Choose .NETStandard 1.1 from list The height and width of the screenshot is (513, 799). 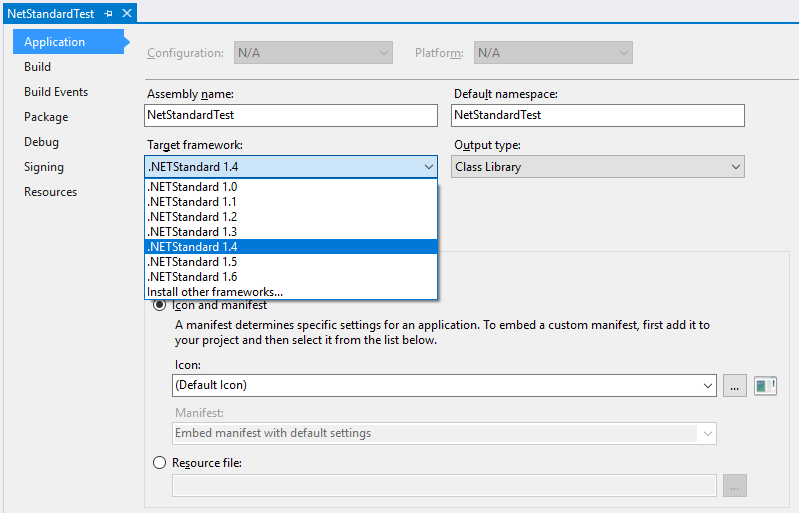[291, 202]
